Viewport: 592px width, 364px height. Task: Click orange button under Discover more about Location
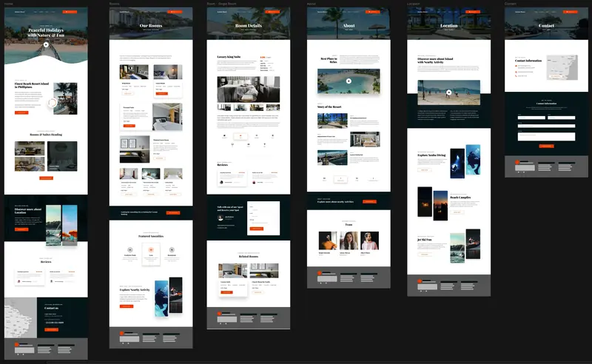[21, 229]
